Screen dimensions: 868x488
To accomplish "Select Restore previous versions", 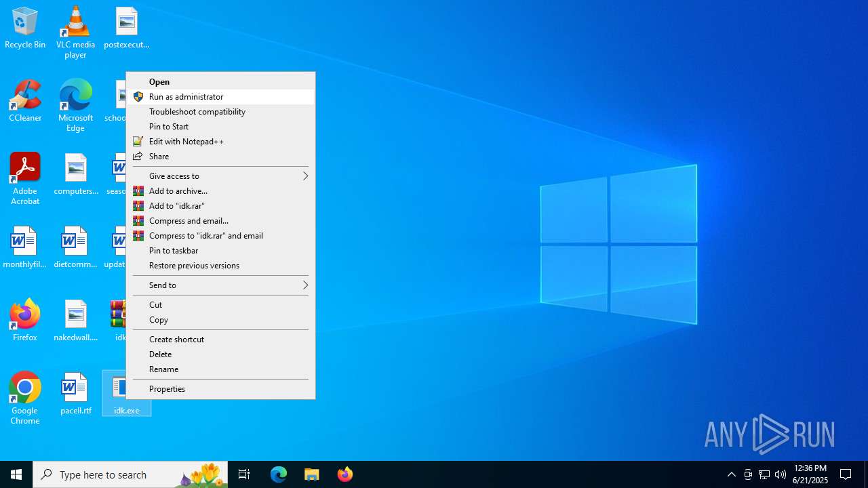I will [x=220, y=266].
